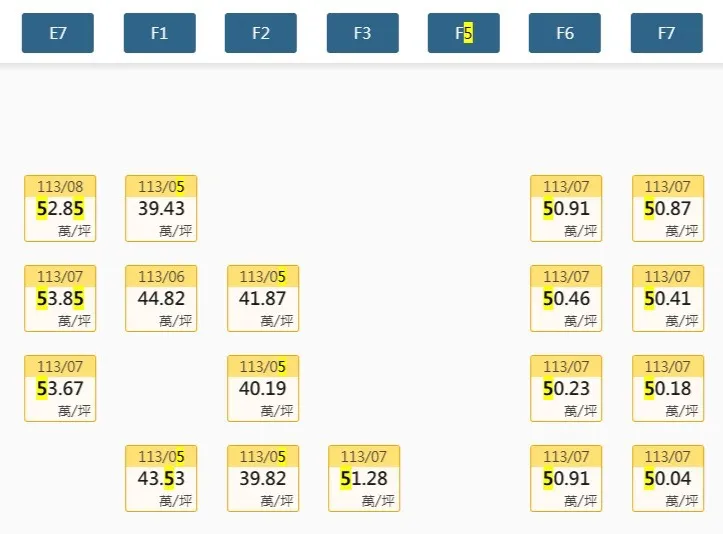Open the F3 column header
The image size is (723, 534).
pos(362,33)
